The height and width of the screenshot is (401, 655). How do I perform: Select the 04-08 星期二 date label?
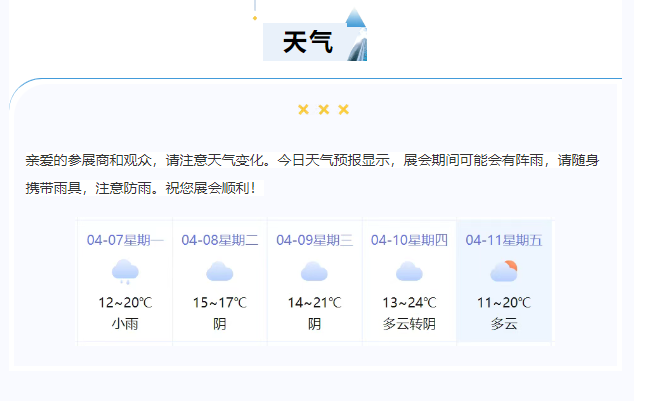click(x=220, y=240)
